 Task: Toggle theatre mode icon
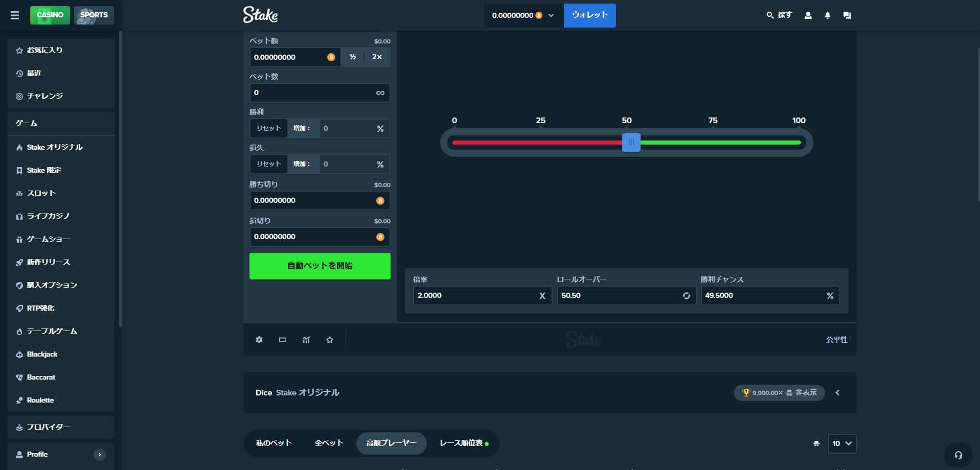[x=283, y=340]
